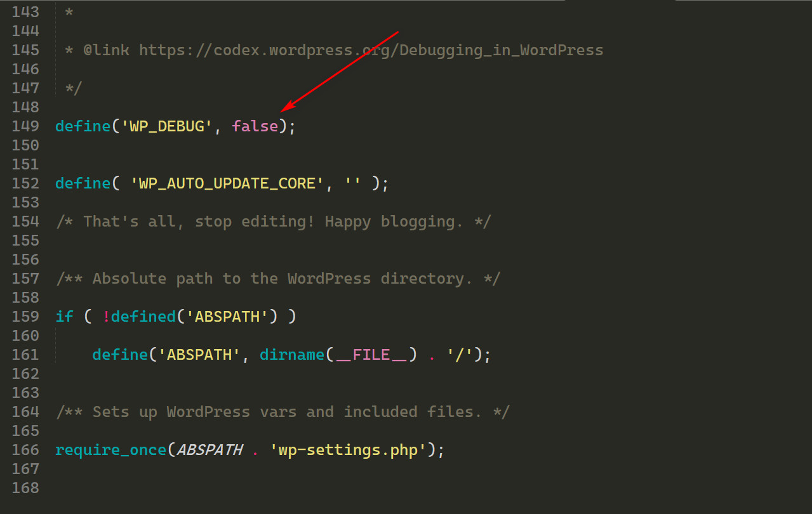Click the codex.wordpress.org debugging link
Image resolution: width=812 pixels, height=514 pixels.
coord(371,50)
